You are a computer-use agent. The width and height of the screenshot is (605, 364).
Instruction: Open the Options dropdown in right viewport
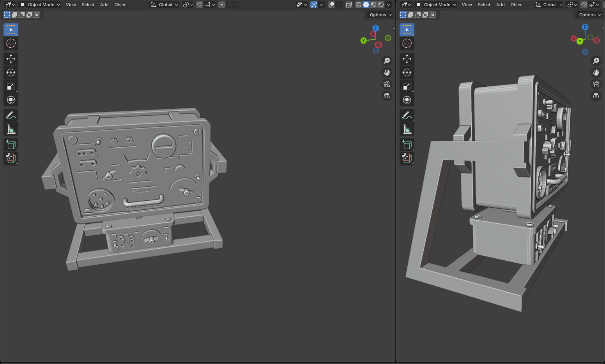pyautogui.click(x=589, y=15)
